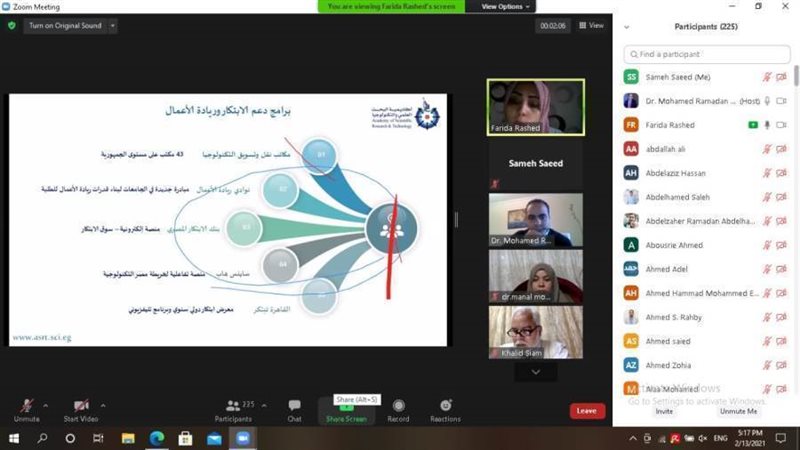
Task: Click Leave meeting button
Action: pyautogui.click(x=587, y=411)
